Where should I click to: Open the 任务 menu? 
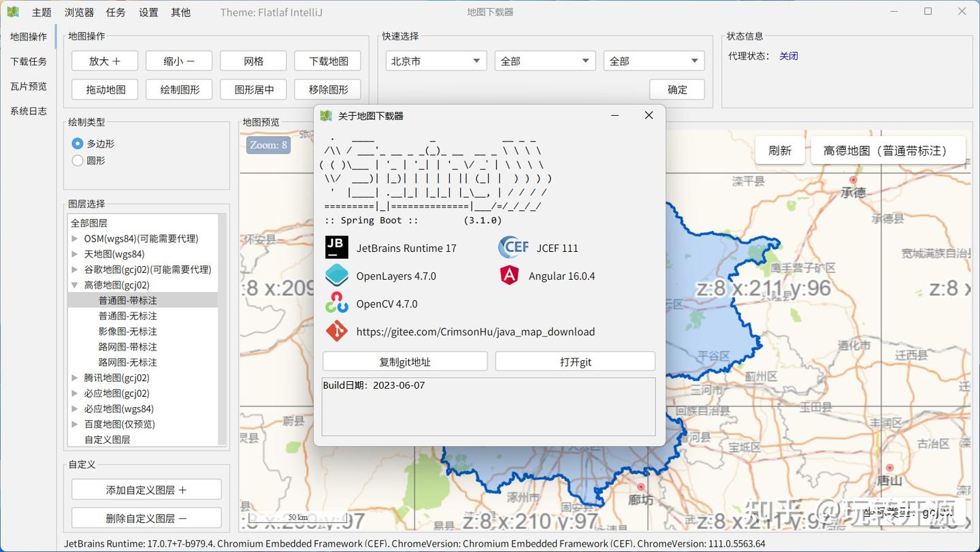116,12
